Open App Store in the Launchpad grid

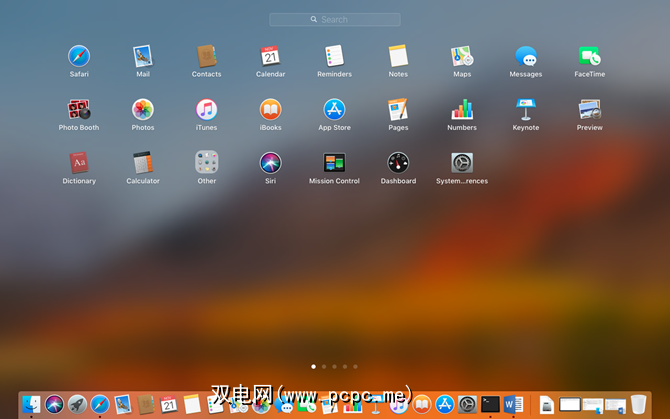tap(334, 109)
